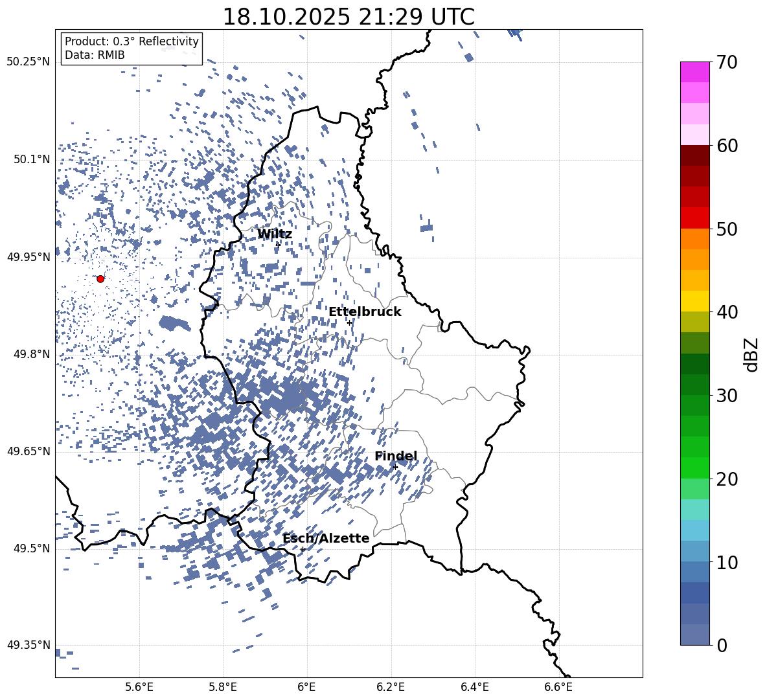Click the dBZ colorbar label
This screenshot has height=700, width=767.
[x=751, y=354]
